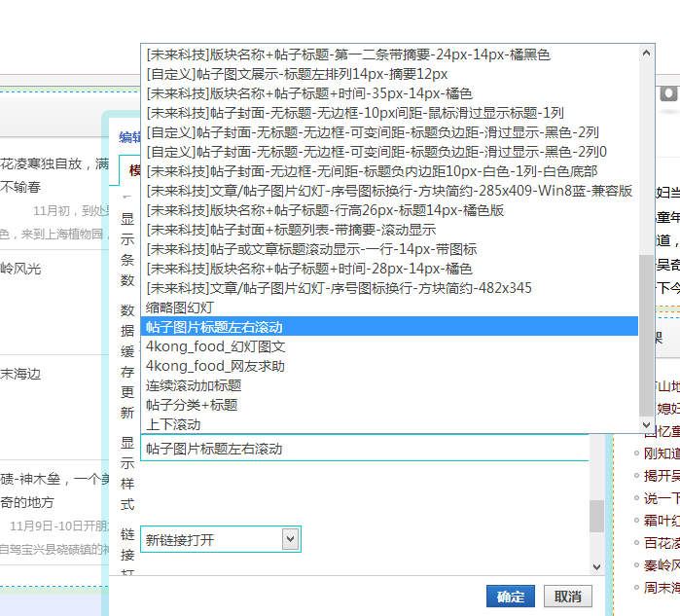The image size is (680, 616).
Task: Click dropdown list scroll-down arrow
Action: click(x=646, y=424)
